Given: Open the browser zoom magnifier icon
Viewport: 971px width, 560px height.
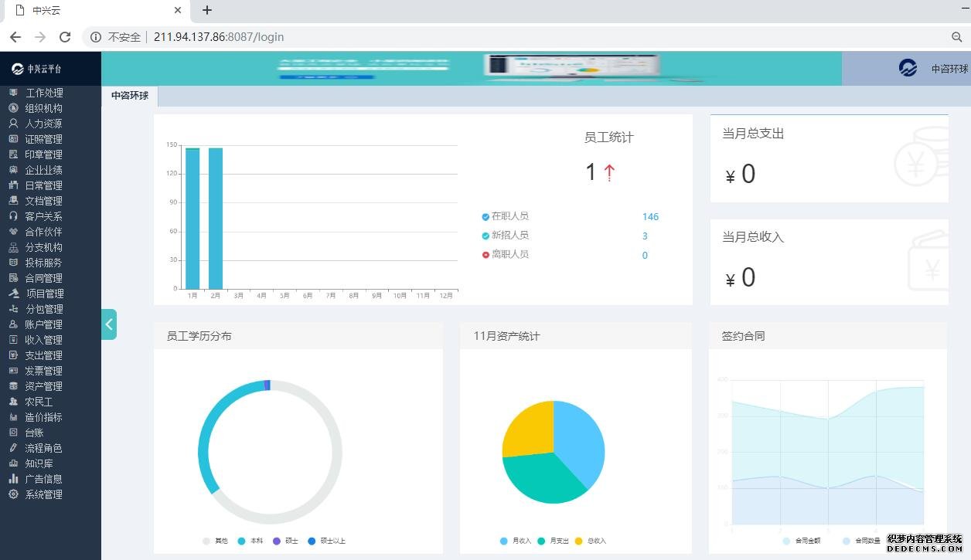Looking at the screenshot, I should coord(956,37).
